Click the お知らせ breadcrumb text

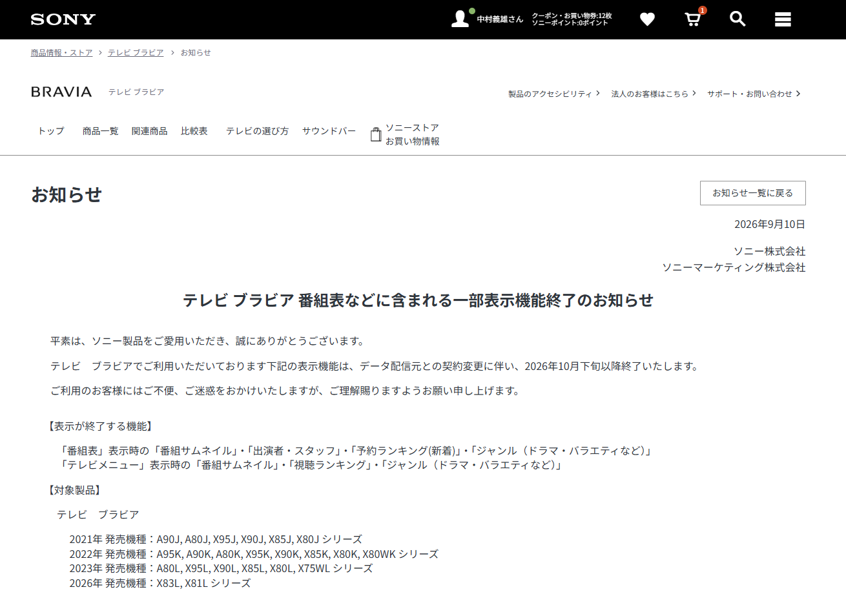[x=196, y=53]
